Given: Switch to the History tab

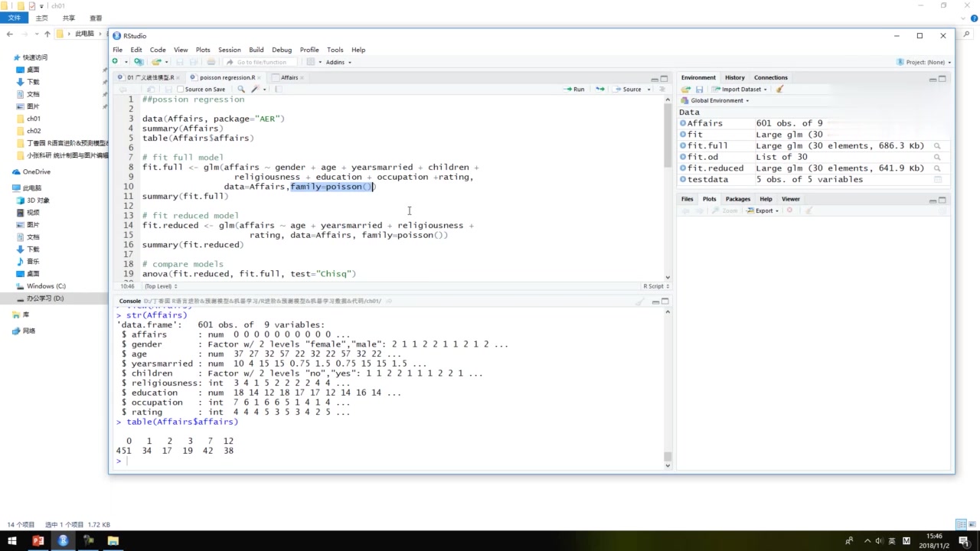Looking at the screenshot, I should tap(735, 77).
